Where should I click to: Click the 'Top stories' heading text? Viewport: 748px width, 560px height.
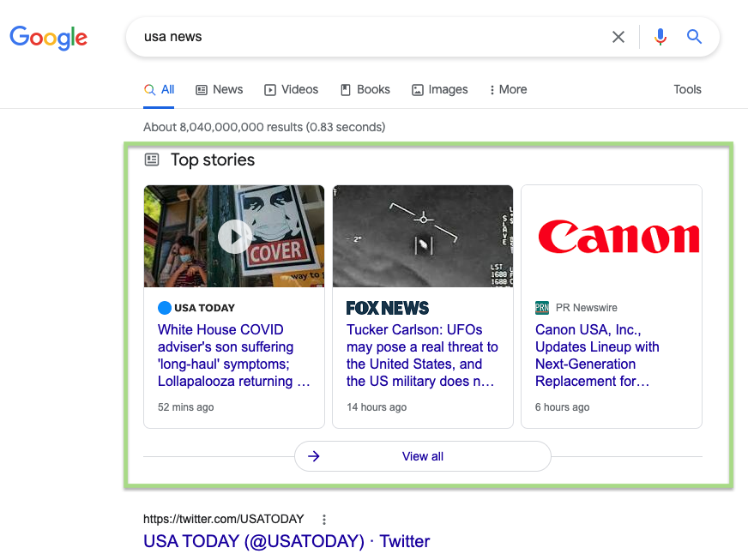coord(213,160)
